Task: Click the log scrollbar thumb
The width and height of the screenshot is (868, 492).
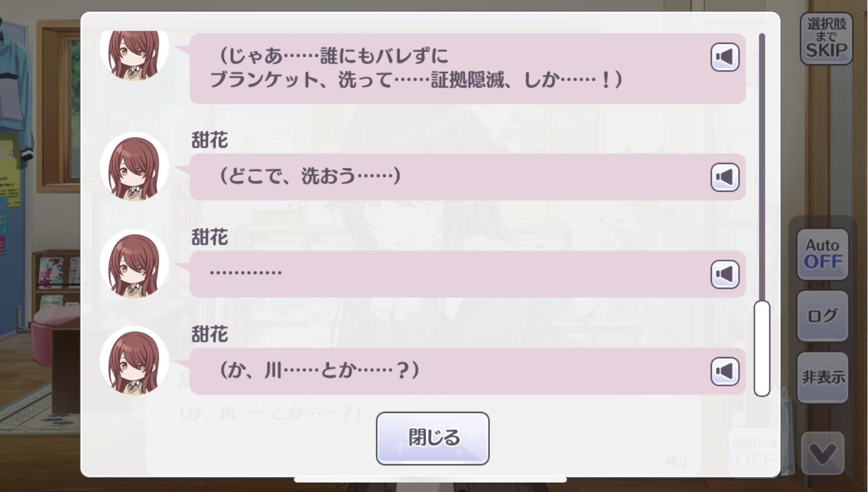Action: pyautogui.click(x=762, y=348)
